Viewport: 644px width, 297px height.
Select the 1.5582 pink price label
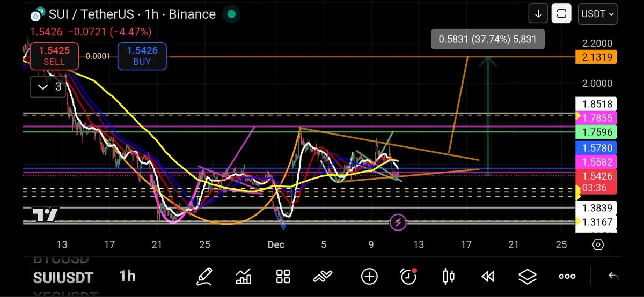tap(595, 162)
